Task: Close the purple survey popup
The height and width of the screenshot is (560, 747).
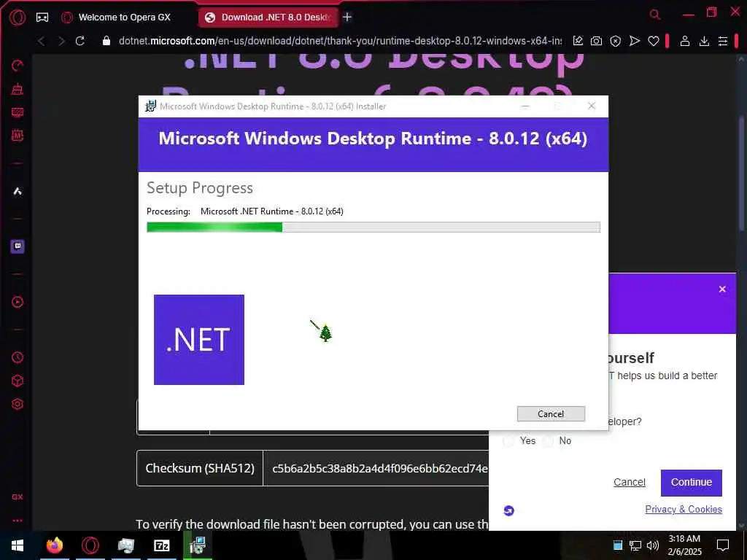Action: 722,289
